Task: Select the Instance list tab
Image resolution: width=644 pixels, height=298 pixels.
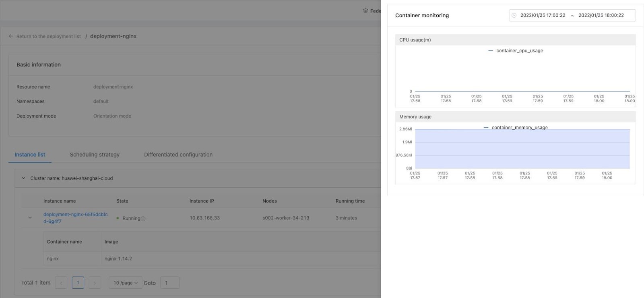Action: [30, 155]
